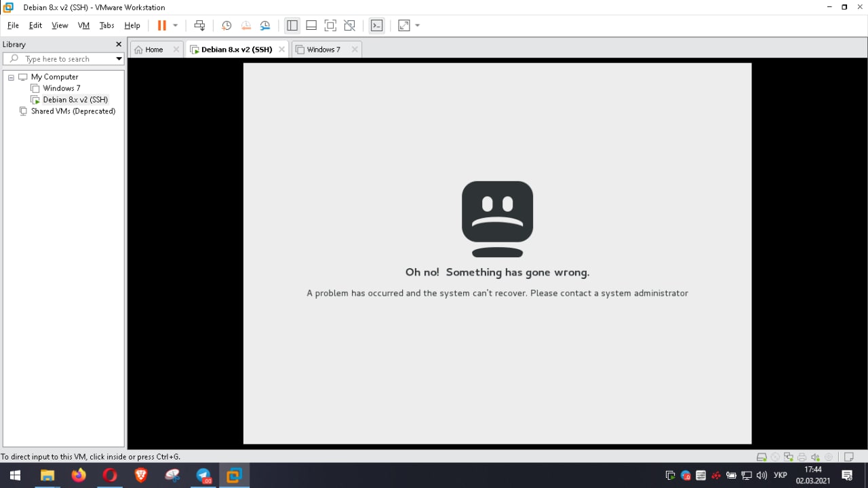Launch Opera from the taskbar
The image size is (868, 488).
pyautogui.click(x=110, y=476)
